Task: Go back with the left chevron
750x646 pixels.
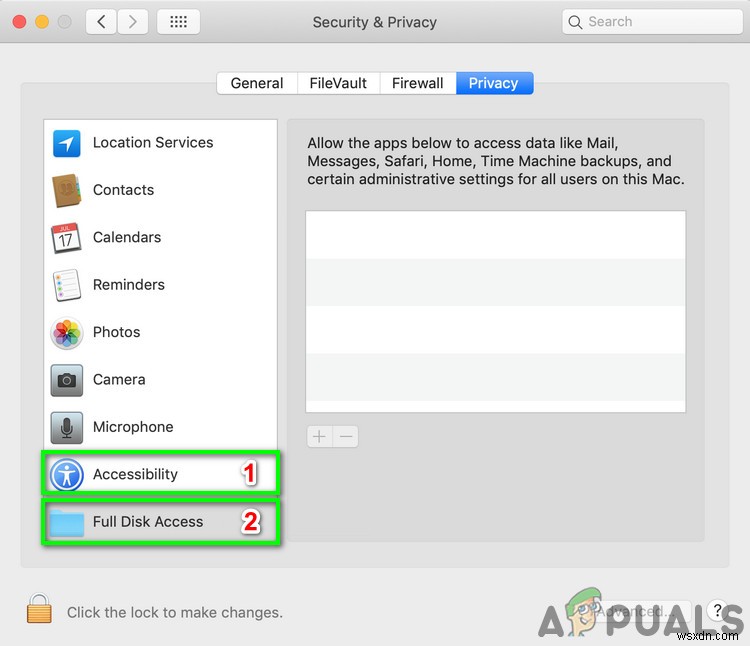Action: pyautogui.click(x=101, y=22)
